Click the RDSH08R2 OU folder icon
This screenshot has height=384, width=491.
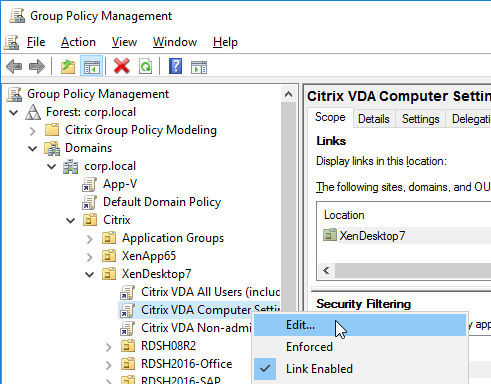tap(128, 346)
